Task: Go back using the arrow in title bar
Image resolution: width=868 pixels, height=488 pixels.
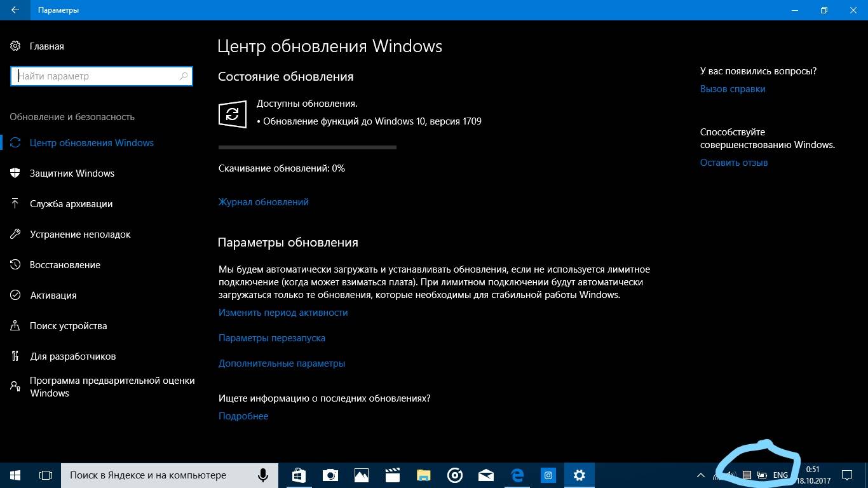Action: click(x=15, y=10)
